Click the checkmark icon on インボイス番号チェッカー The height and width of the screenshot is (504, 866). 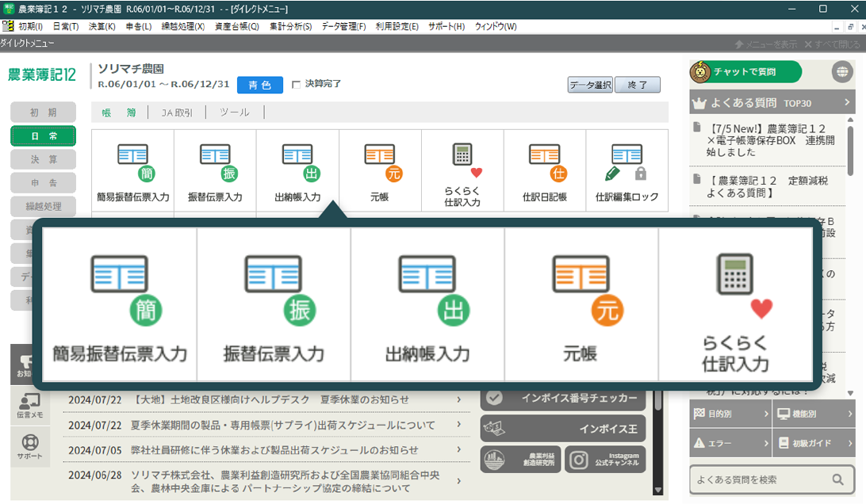click(494, 398)
